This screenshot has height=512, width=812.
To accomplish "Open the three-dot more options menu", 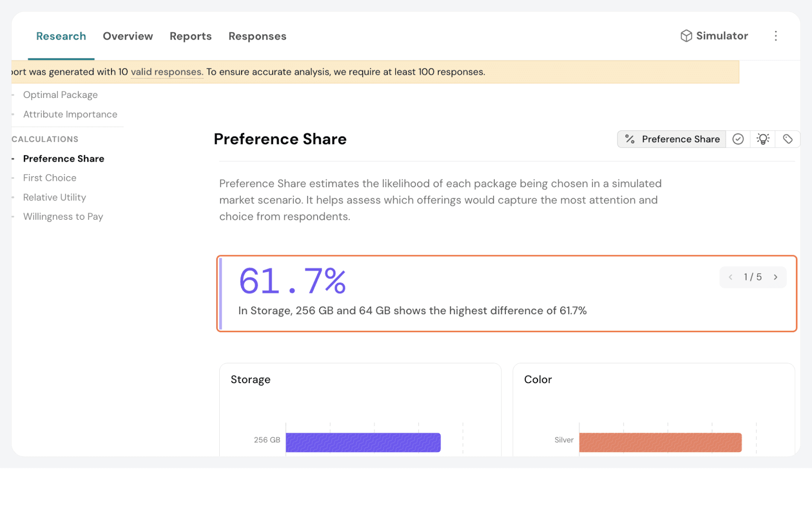I will coord(775,36).
